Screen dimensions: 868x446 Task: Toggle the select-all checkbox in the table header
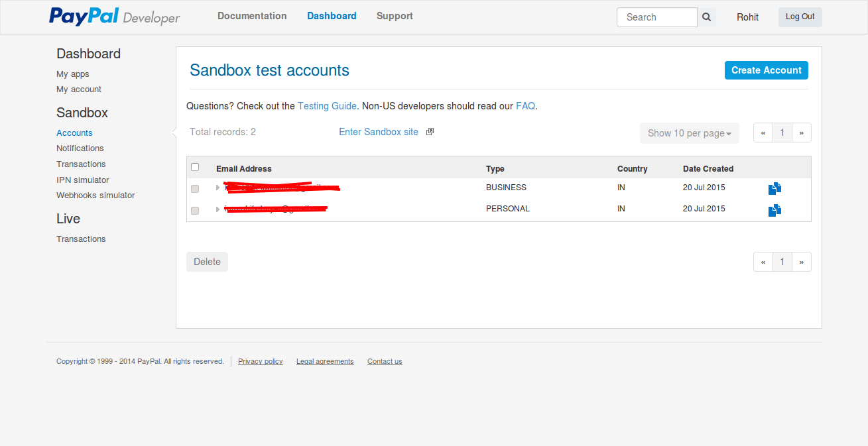[x=195, y=167]
